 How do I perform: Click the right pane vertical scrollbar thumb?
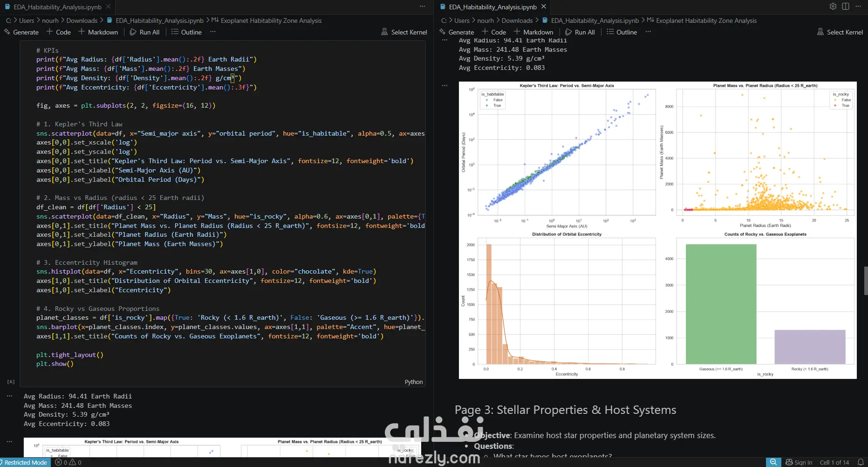click(x=866, y=281)
